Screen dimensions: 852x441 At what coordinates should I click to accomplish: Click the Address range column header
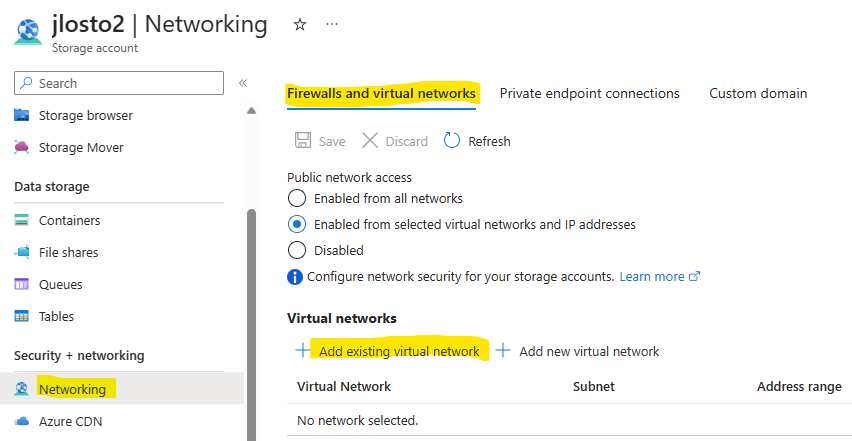tap(799, 387)
